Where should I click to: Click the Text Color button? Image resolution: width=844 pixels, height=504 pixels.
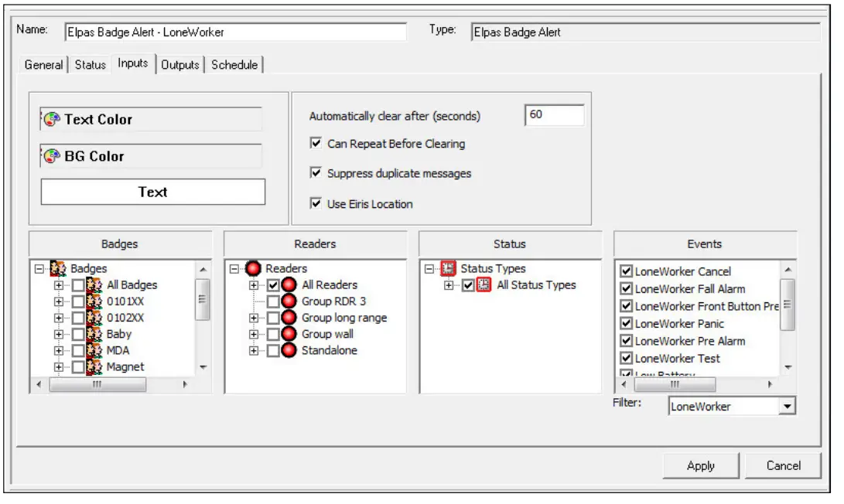(x=152, y=119)
